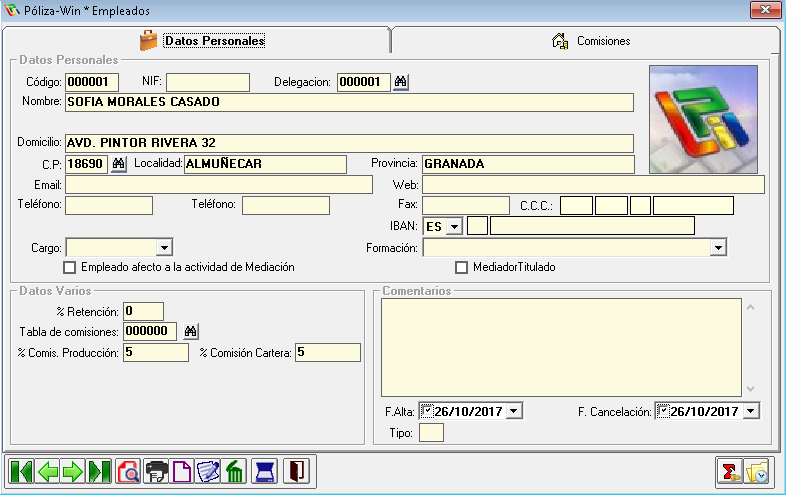Click the briefcase icon on Datos Personales tab
This screenshot has height=495, width=786.
click(148, 41)
